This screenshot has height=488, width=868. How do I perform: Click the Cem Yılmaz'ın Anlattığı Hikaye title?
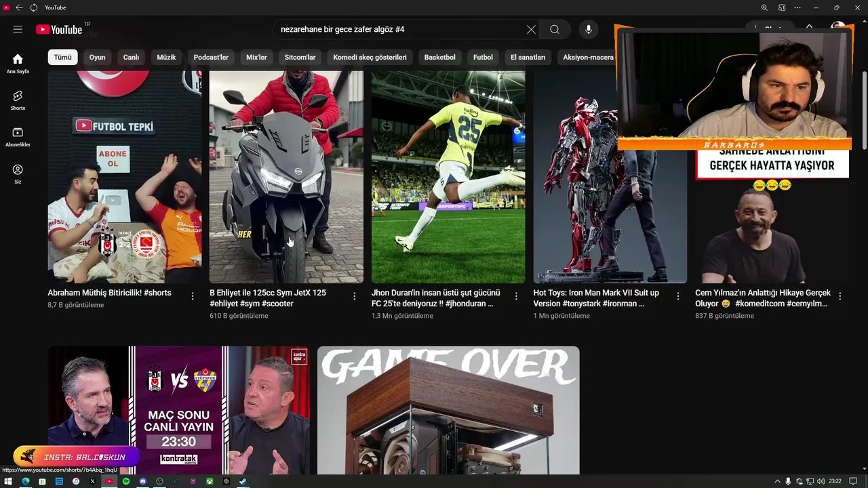point(762,298)
